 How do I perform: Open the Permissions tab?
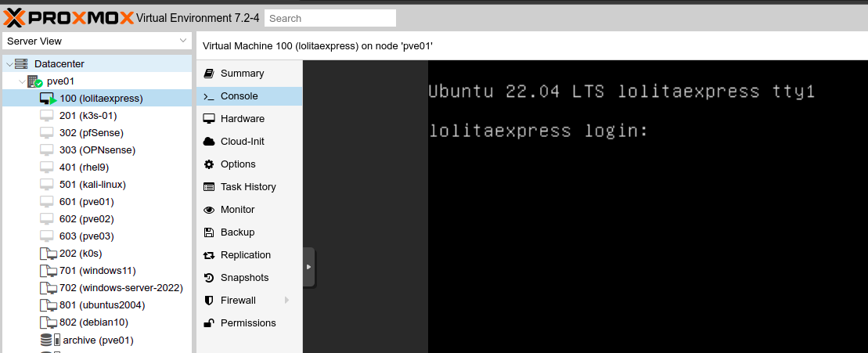click(249, 322)
